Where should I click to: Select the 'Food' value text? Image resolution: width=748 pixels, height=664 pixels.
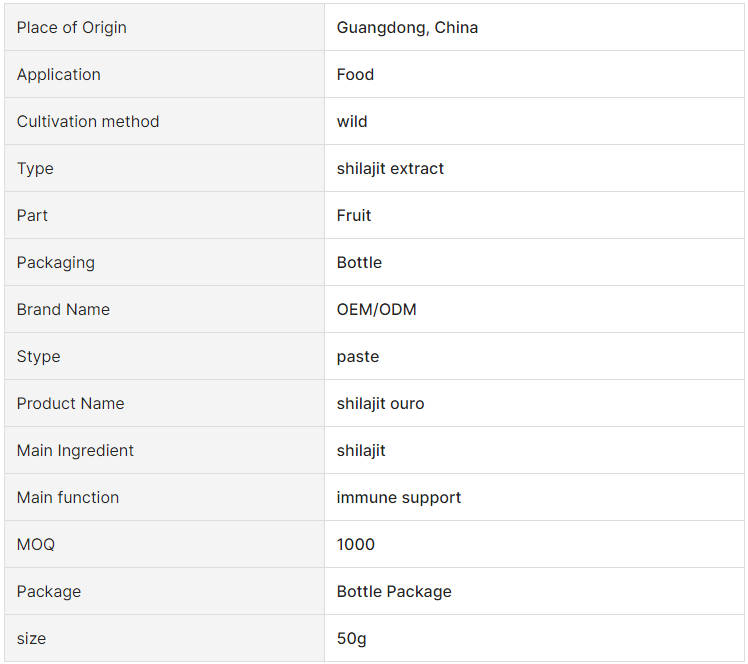(355, 74)
